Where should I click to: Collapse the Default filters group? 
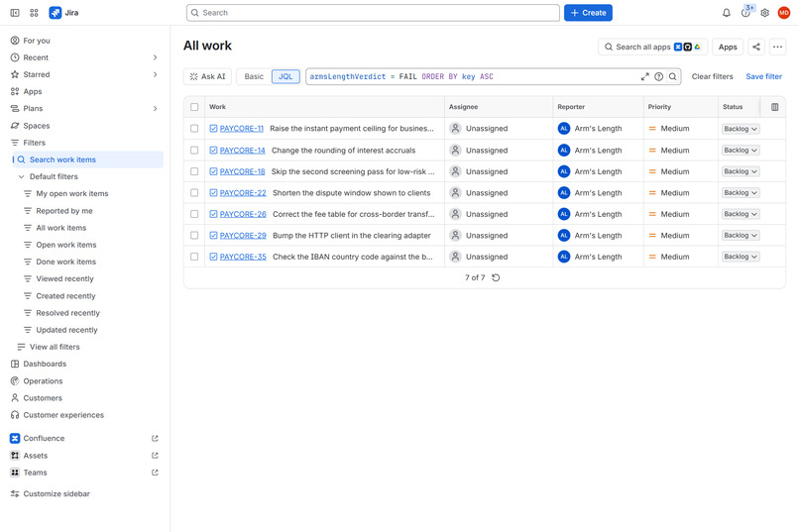pyautogui.click(x=22, y=176)
